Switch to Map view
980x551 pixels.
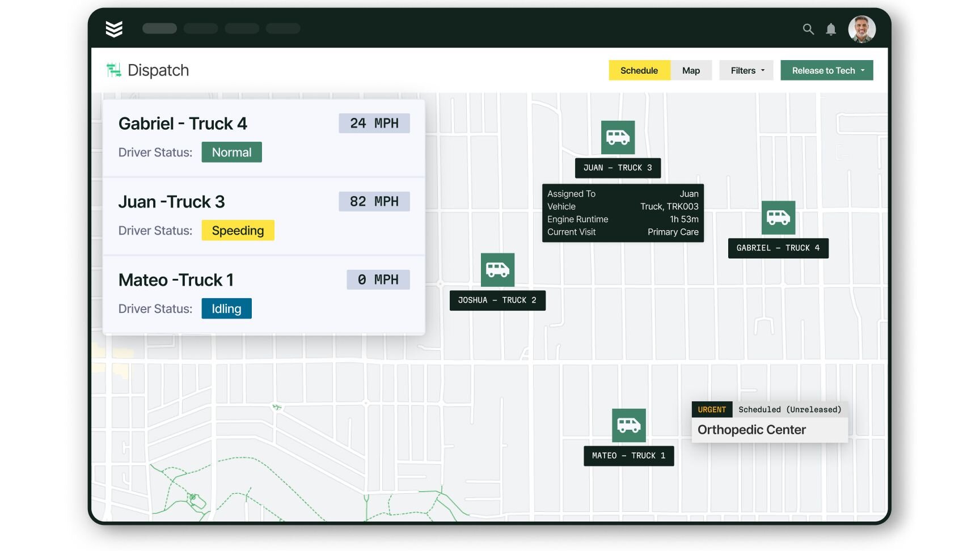[x=691, y=70]
